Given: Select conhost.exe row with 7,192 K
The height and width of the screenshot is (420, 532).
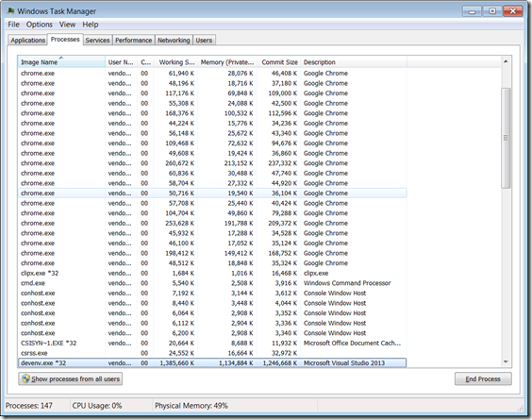Looking at the screenshot, I should point(212,293).
